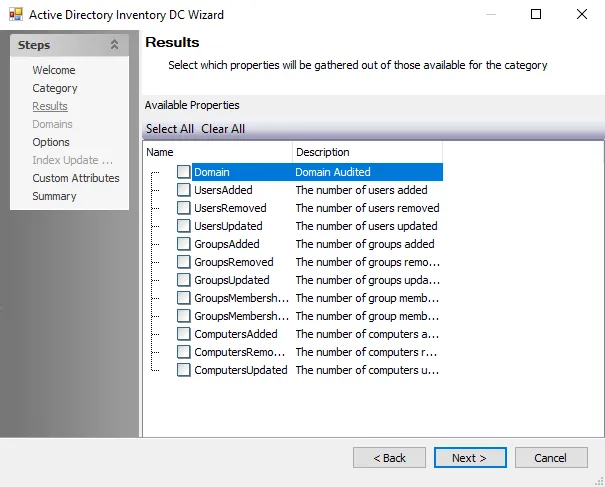605x487 pixels.
Task: Click 'The number of groups added' text
Action: (365, 244)
